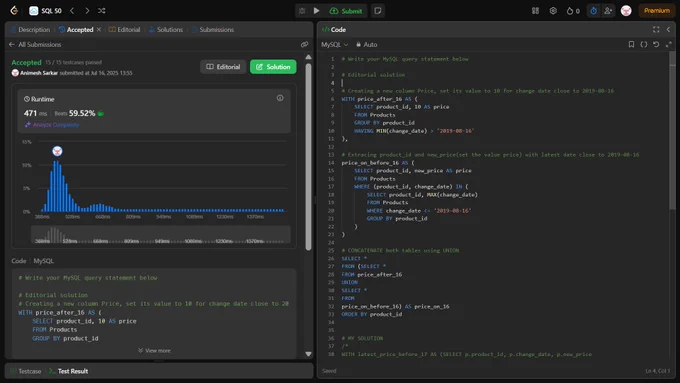Screen dimensions: 680x383
Task: Expand the editor with diagonal arrows icon
Action: tap(669, 44)
